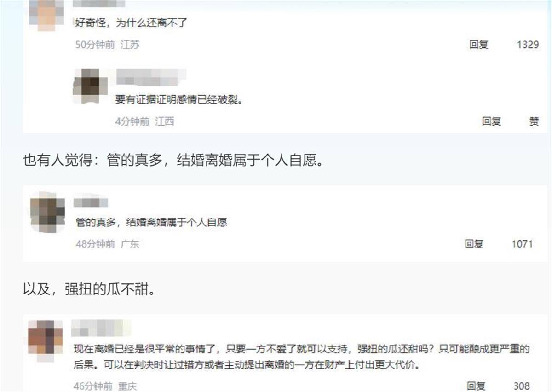
Task: Reply to the 重庆 comment
Action: click(x=476, y=386)
